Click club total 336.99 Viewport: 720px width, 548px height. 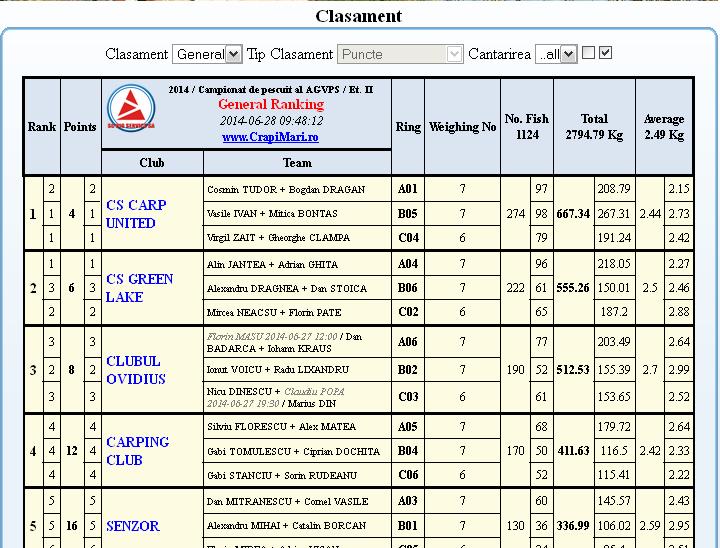(573, 525)
